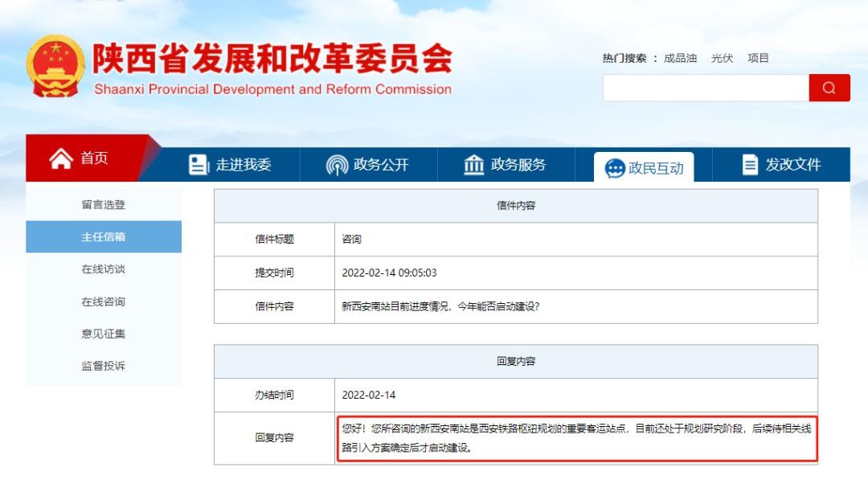
Task: Open 意见征集 sidebar entry
Action: tap(104, 334)
